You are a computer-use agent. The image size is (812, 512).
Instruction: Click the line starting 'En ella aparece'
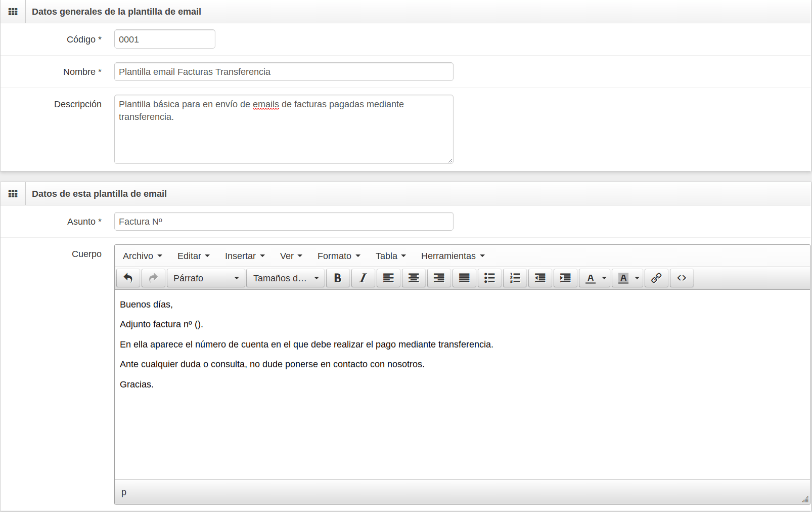click(306, 344)
